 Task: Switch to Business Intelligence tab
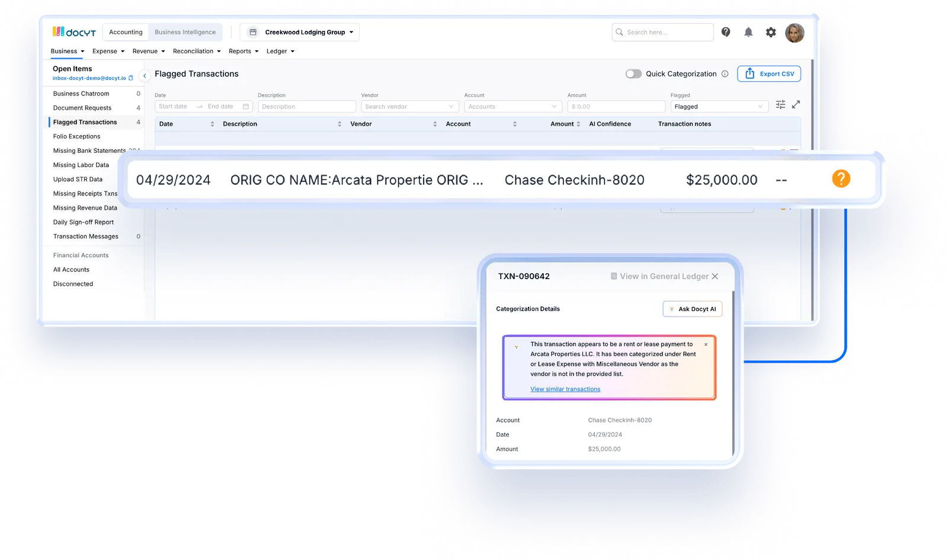pos(185,32)
